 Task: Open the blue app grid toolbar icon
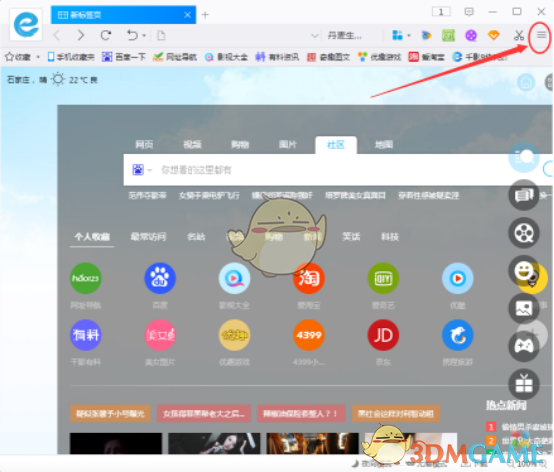pyautogui.click(x=397, y=35)
